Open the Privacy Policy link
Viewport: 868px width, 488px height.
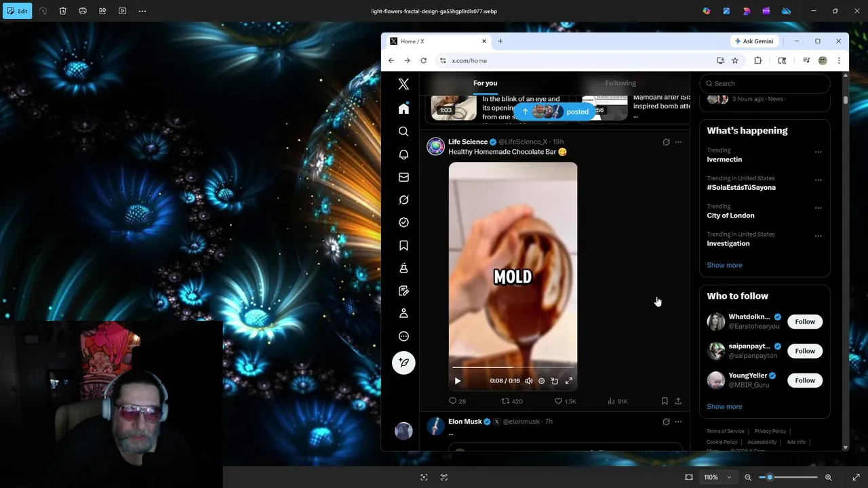point(770,431)
